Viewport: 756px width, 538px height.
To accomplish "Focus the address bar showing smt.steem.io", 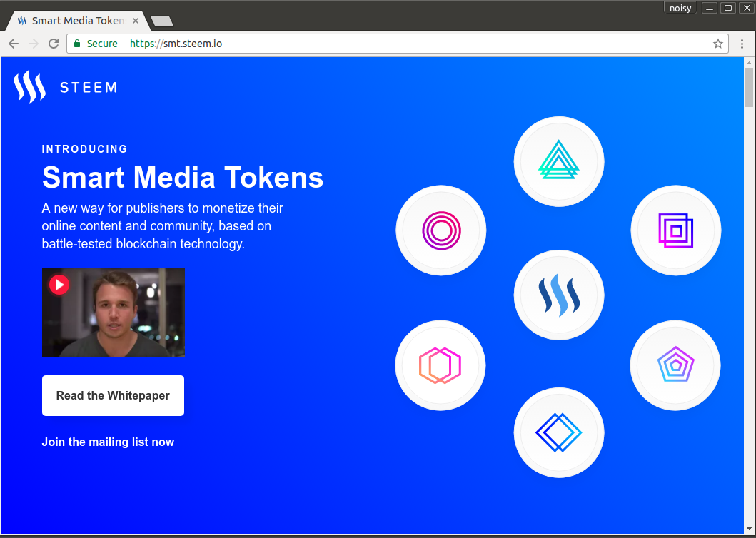I will [x=398, y=44].
